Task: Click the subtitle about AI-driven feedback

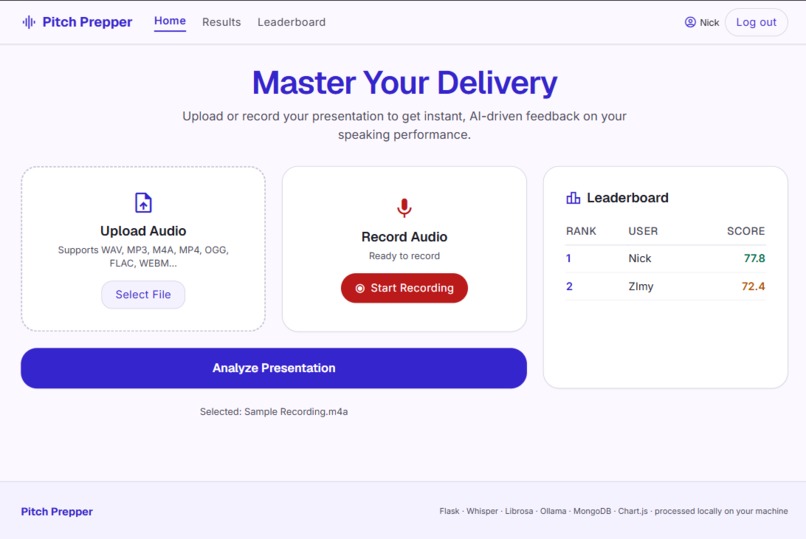Action: click(405, 125)
